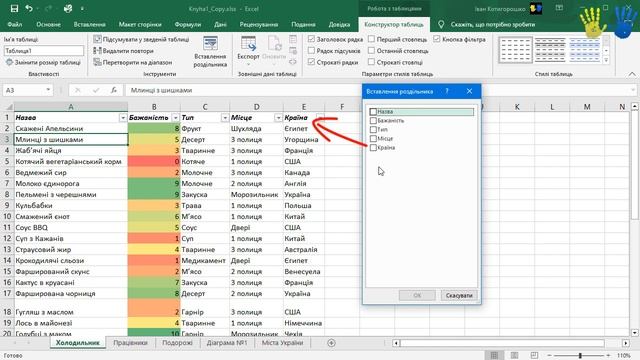Click the Ім'я таблиці input field
This screenshot has width=640, height=360.
[x=44, y=51]
